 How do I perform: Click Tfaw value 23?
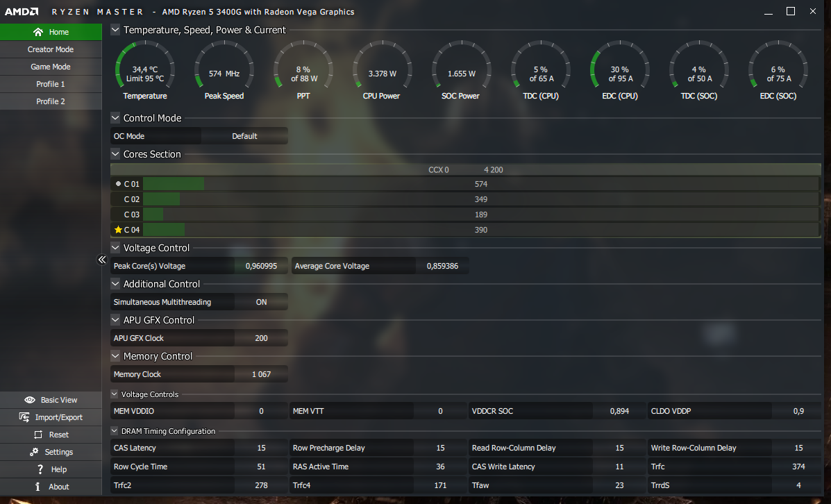click(619, 485)
